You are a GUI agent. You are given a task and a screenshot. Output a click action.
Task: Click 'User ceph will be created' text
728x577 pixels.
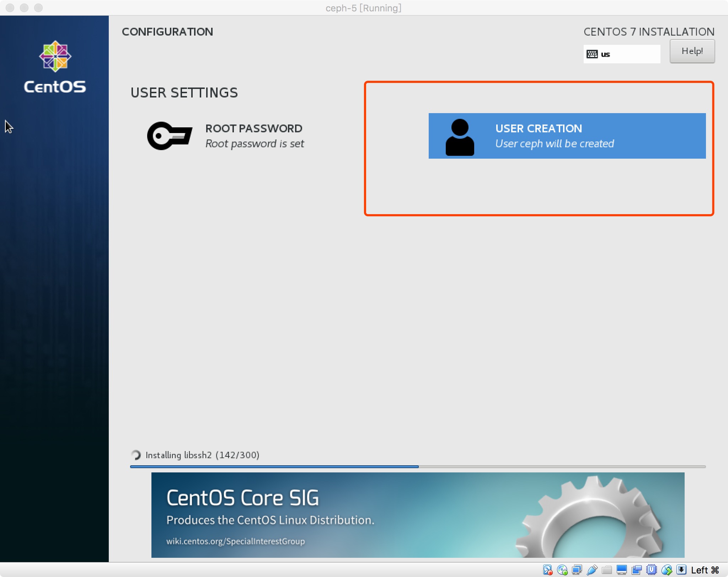555,144
